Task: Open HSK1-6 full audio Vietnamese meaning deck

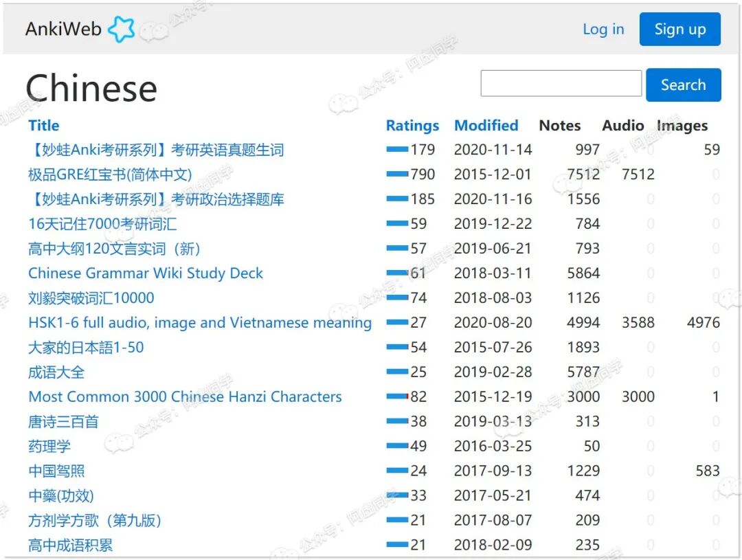Action: 200,323
